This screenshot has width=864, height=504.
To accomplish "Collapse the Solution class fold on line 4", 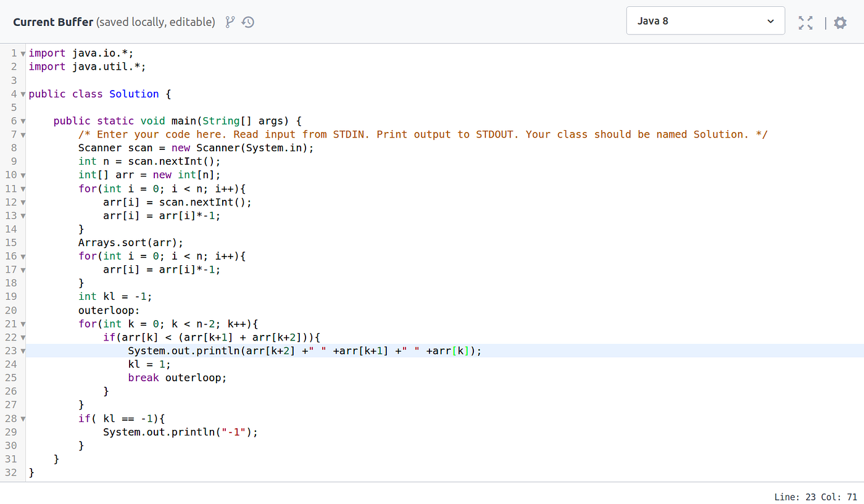I will point(22,94).
